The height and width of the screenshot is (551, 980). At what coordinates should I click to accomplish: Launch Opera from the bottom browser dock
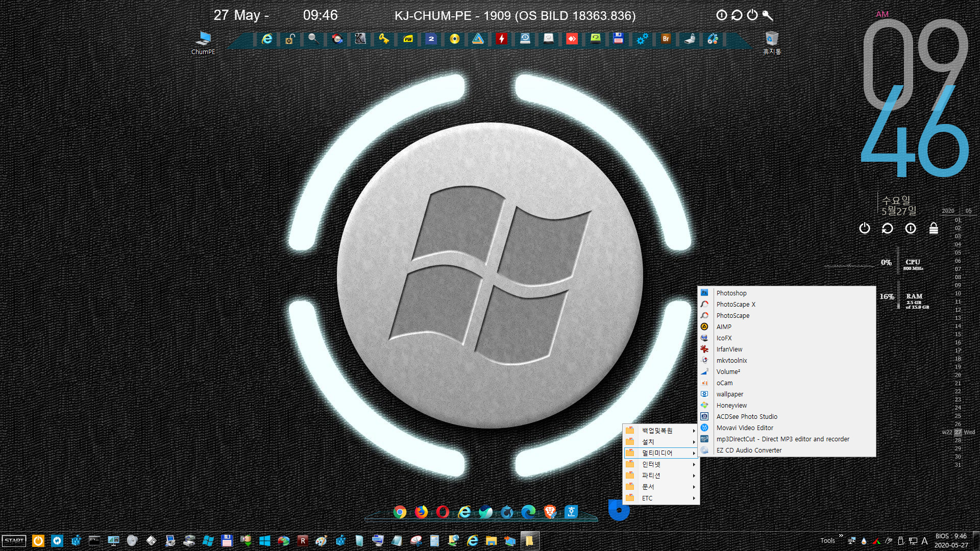[x=443, y=512]
